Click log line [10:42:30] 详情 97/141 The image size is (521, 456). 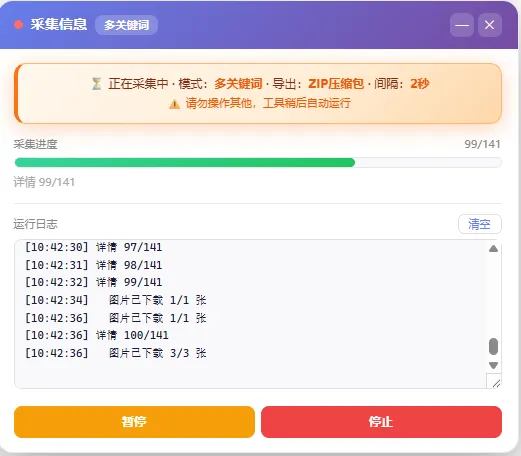94,247
